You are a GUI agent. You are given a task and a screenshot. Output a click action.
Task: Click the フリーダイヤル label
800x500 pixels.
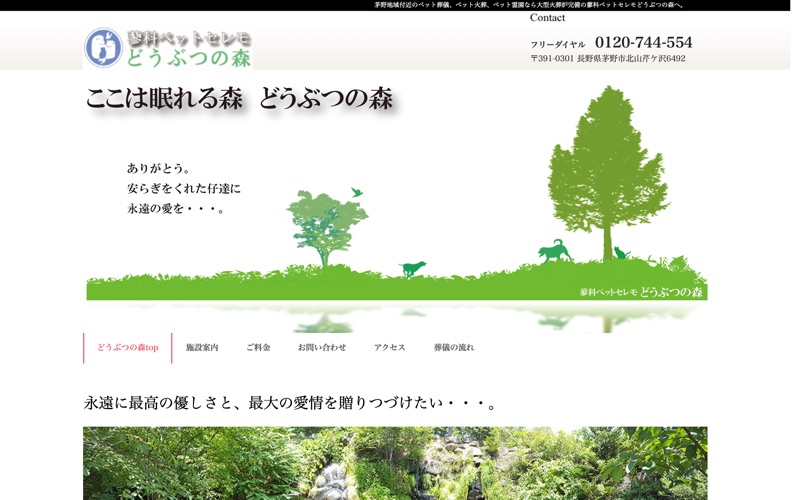tap(558, 45)
